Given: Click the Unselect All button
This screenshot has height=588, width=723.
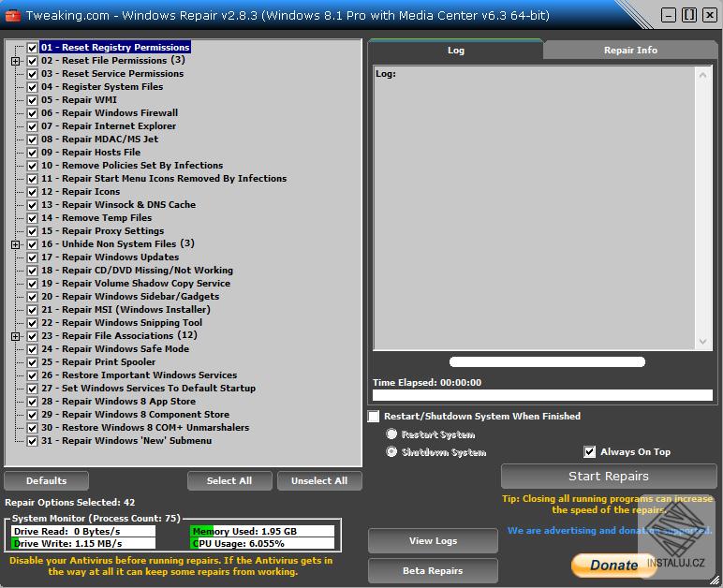Looking at the screenshot, I should pos(319,480).
